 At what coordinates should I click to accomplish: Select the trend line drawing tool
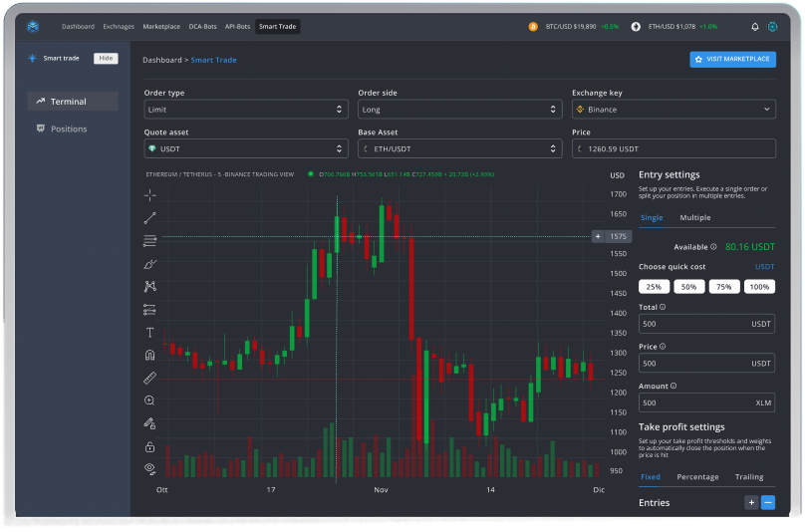pyautogui.click(x=150, y=217)
